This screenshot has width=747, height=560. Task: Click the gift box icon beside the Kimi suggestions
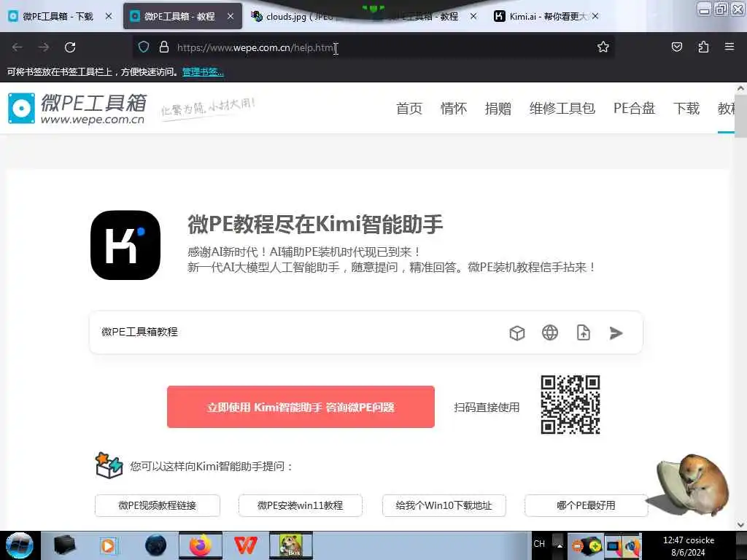(109, 465)
